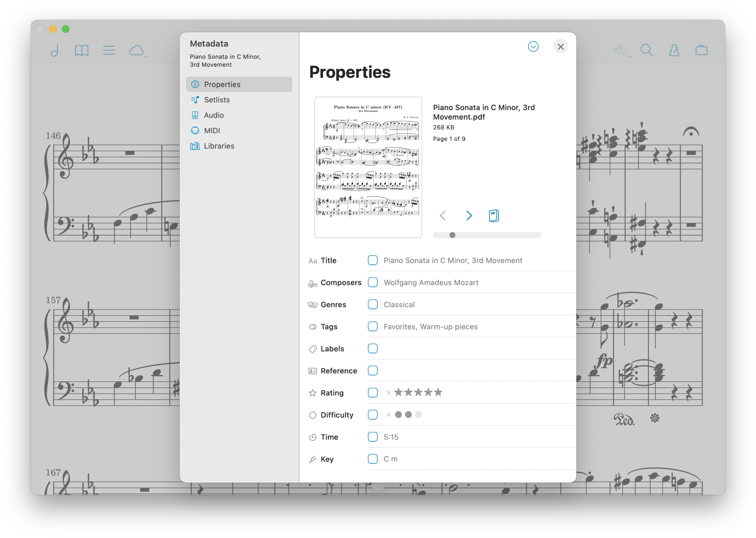Click the Tags icon
756x538 pixels.
[x=312, y=327]
